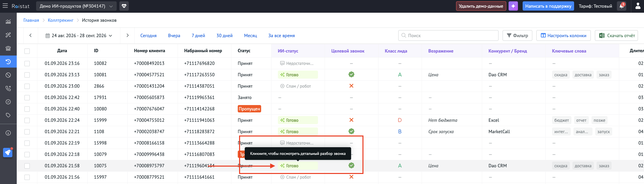Viewport: 644px width, 184px height.
Task: Select the 30 дней period tab
Action: [x=224, y=36]
